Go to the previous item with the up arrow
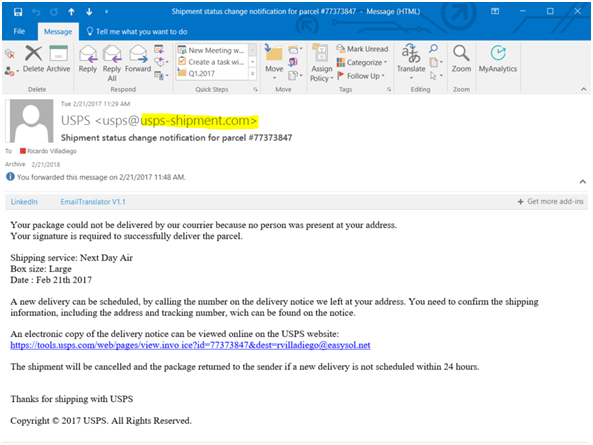The image size is (593, 445). (71, 12)
